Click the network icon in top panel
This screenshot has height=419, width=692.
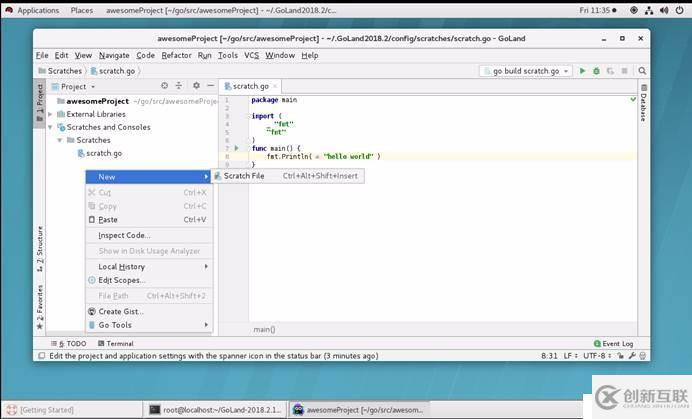point(649,10)
